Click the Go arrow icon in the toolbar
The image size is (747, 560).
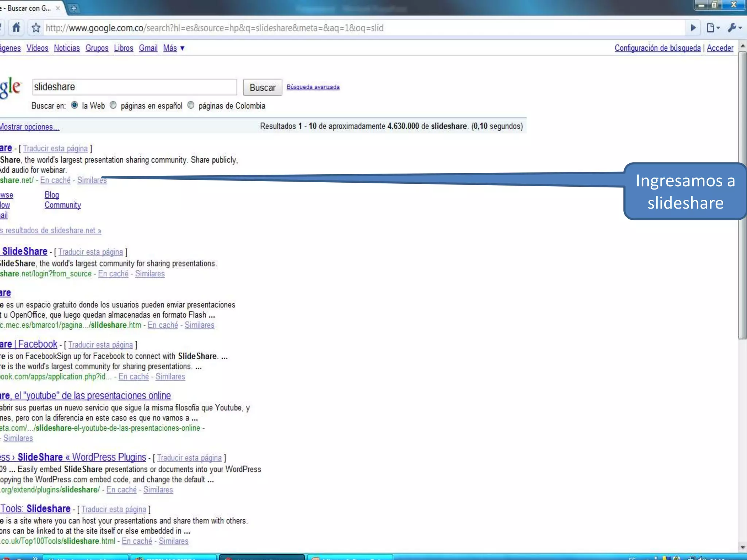tap(693, 28)
